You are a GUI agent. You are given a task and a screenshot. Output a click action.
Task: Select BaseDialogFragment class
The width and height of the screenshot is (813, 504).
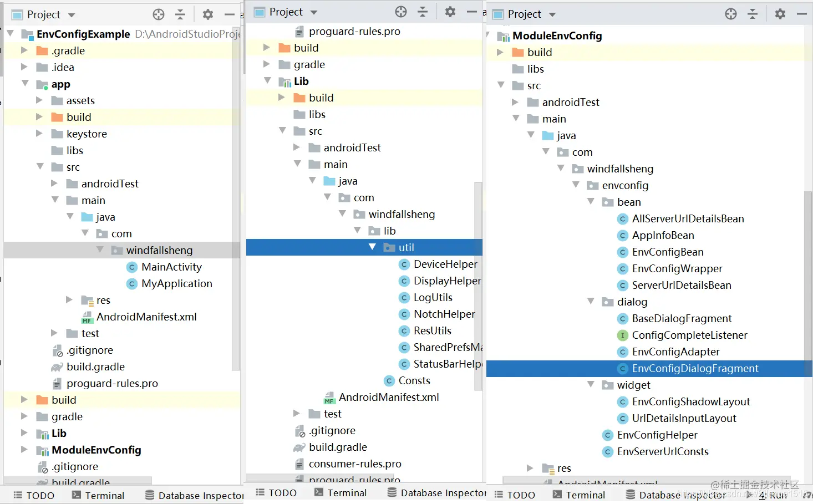682,319
